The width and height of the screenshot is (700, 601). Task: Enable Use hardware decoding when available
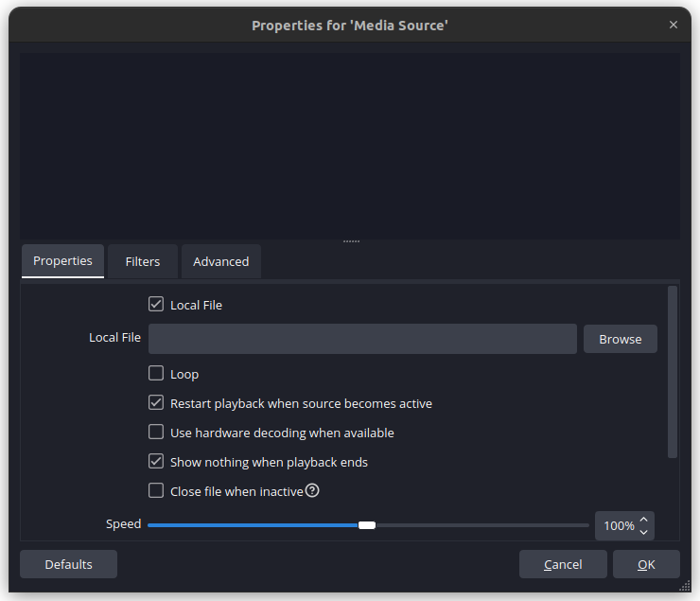point(156,433)
